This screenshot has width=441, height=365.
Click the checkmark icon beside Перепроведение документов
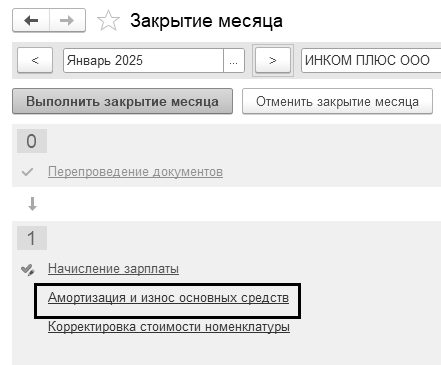[27, 172]
